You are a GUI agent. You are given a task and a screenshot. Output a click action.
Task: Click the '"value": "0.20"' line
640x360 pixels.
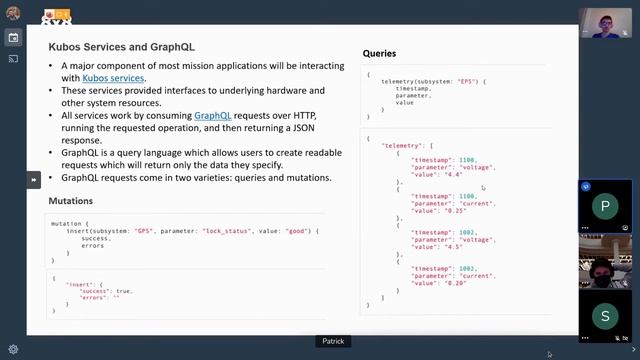pyautogui.click(x=438, y=283)
